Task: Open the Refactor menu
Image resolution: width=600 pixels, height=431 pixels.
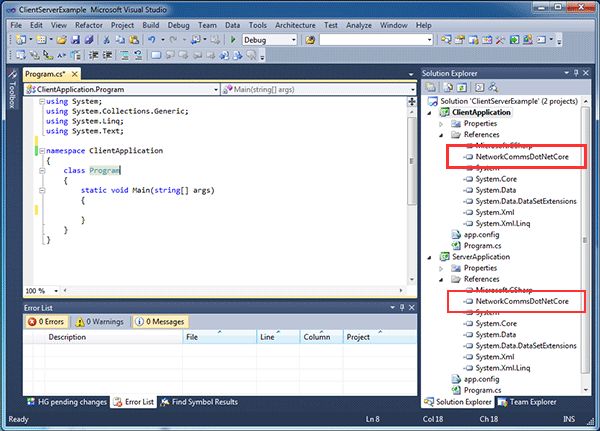Action: pyautogui.click(x=89, y=25)
